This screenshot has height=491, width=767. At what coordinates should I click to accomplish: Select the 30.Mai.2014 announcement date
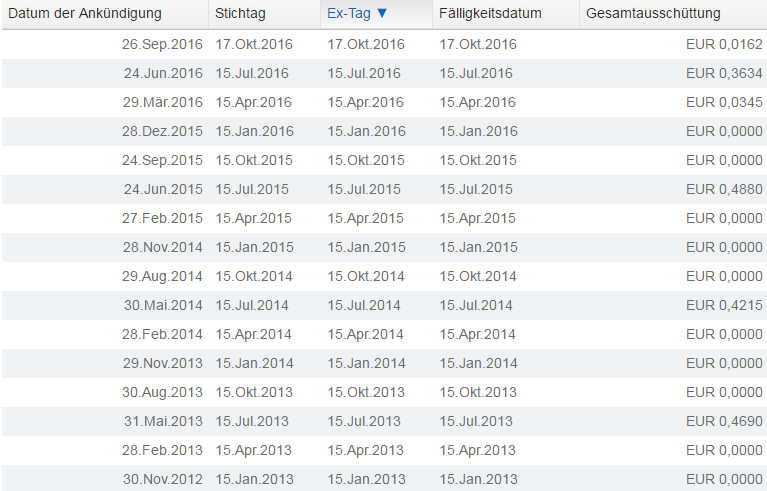point(162,305)
